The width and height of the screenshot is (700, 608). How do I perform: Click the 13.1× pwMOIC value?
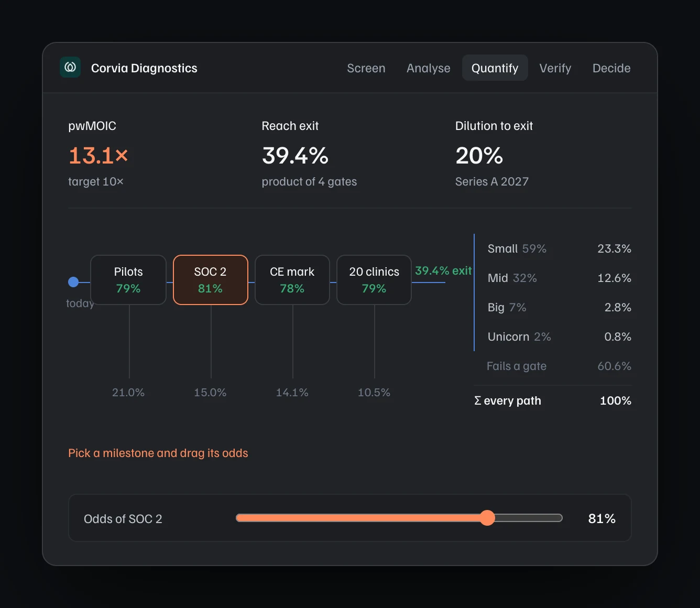click(99, 156)
